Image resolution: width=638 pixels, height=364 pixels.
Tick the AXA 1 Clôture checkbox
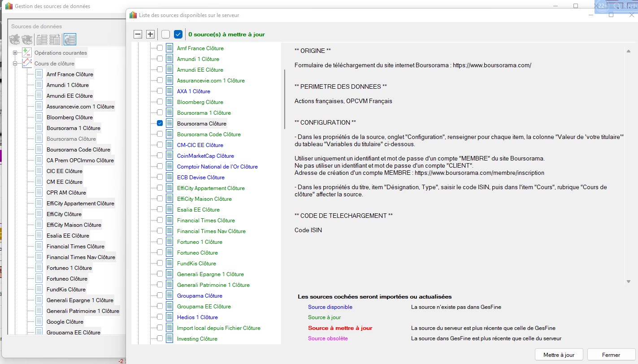(160, 91)
